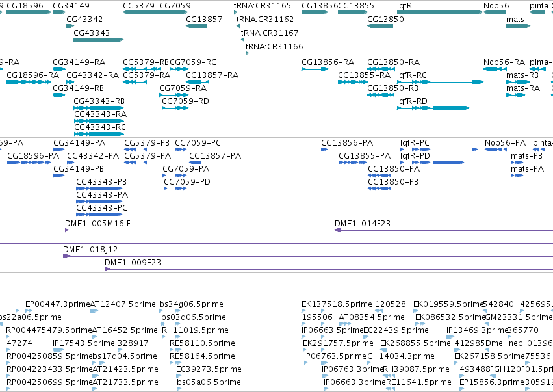
Task: Click transcript CG13857-RA
Action: (198, 82)
